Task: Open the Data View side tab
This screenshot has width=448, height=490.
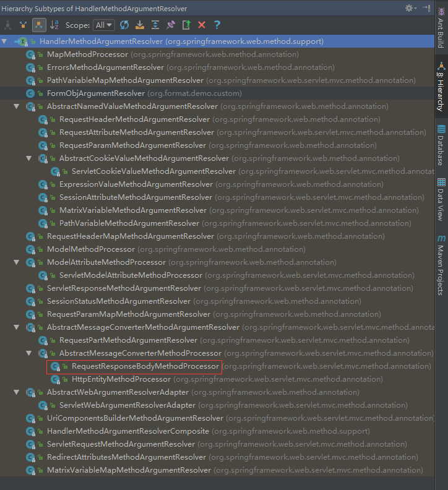Action: point(441,200)
